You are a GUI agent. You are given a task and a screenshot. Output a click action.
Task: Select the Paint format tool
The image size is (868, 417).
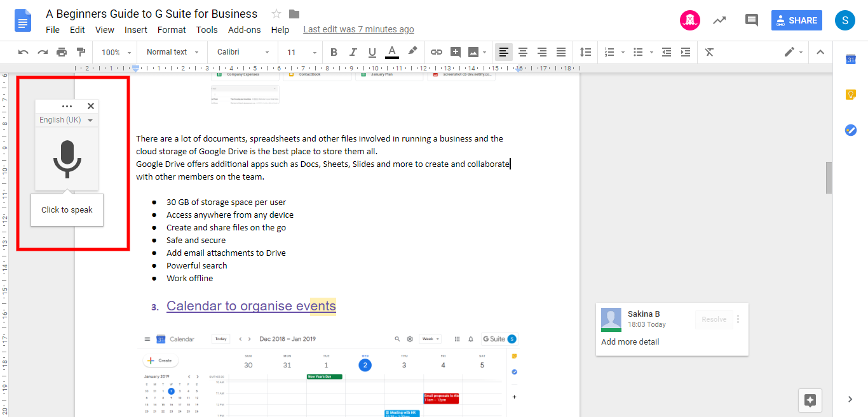pos(81,52)
